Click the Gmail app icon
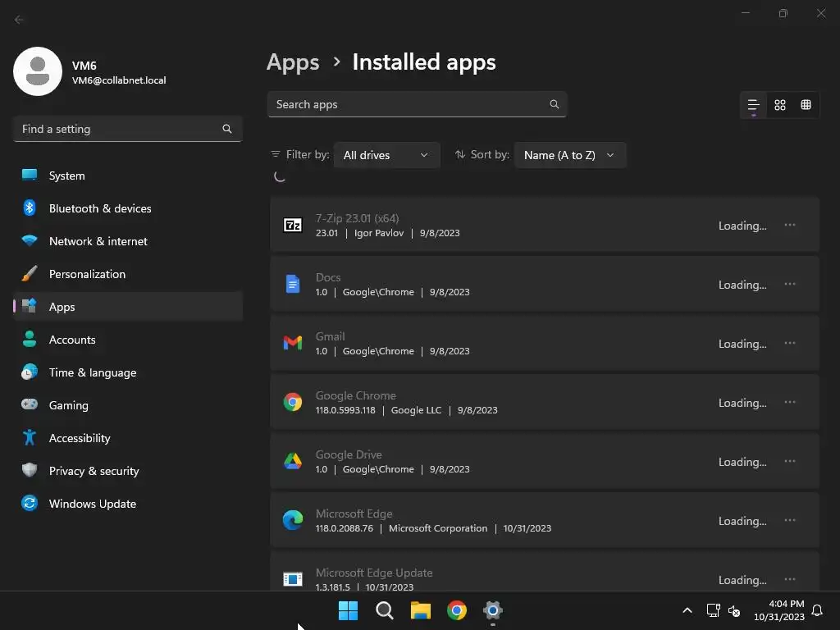The image size is (840, 630). click(x=293, y=343)
